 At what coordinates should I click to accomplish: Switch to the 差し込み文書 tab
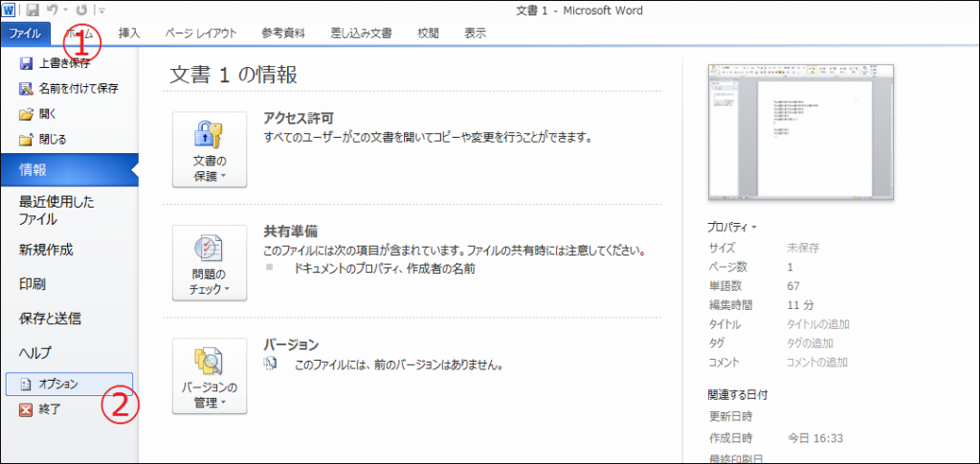[x=361, y=33]
